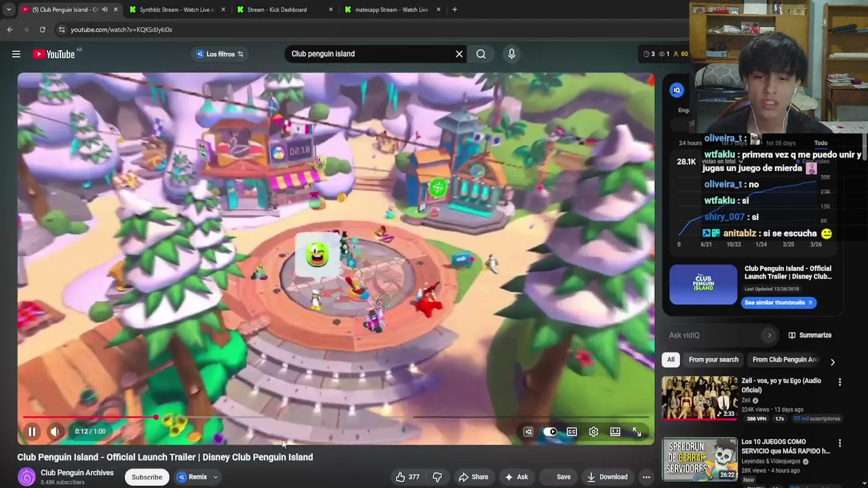Open the Los 10 Juegos thumbnail
Screen dimensions: 868x488
(x=700, y=460)
